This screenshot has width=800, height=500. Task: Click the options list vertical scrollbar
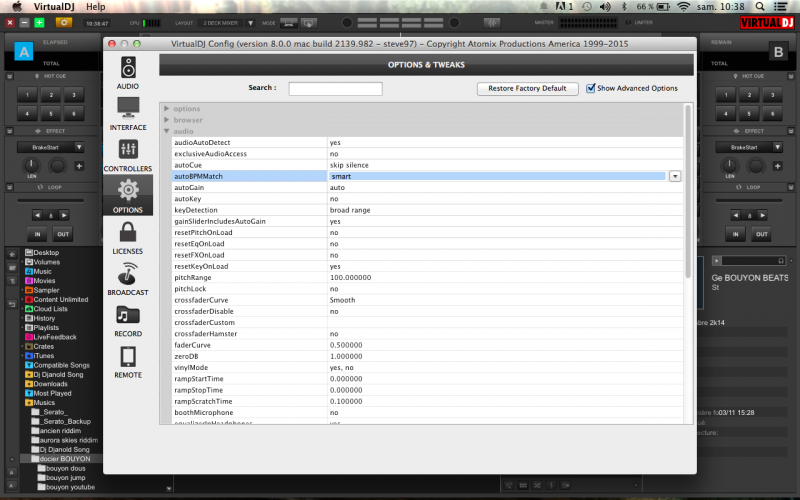tap(688, 192)
